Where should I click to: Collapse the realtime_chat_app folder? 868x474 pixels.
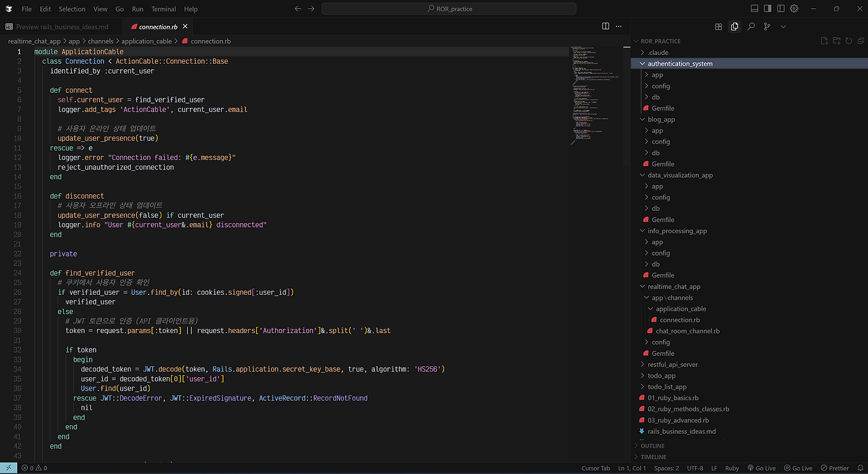pyautogui.click(x=749, y=286)
